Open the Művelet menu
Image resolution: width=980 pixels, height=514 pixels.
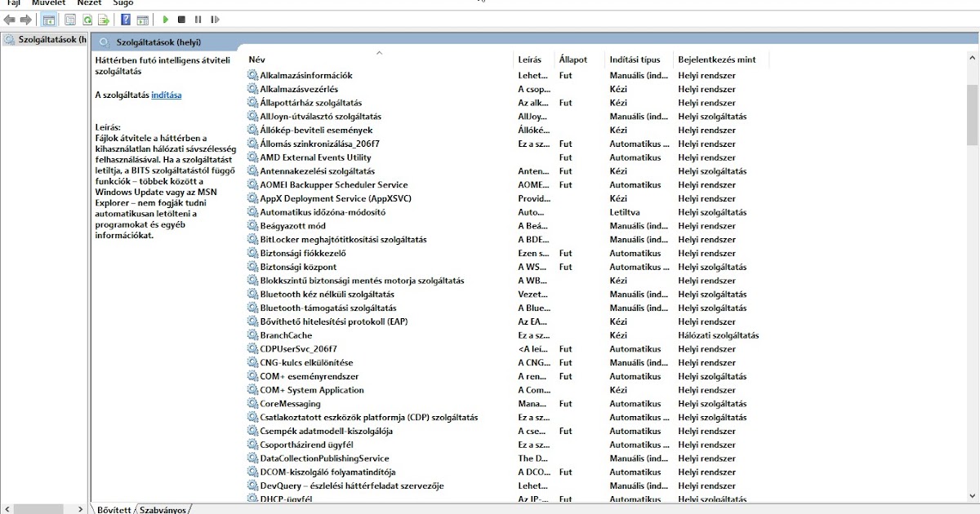pos(48,2)
